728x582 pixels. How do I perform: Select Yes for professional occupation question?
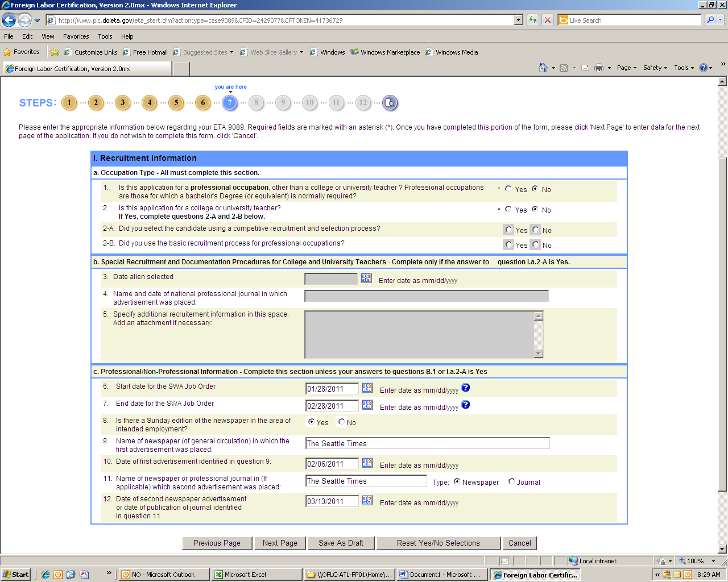click(x=508, y=189)
